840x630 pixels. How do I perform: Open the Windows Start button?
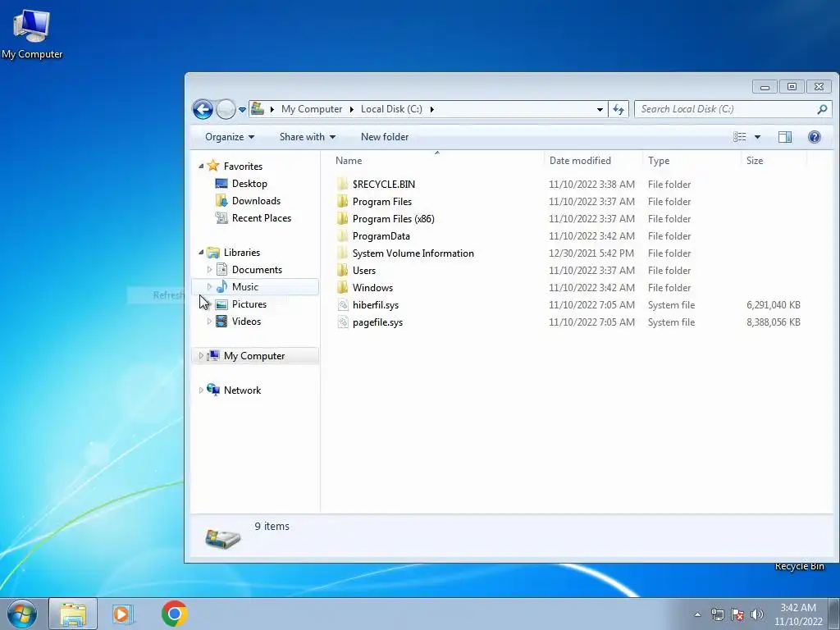22,614
